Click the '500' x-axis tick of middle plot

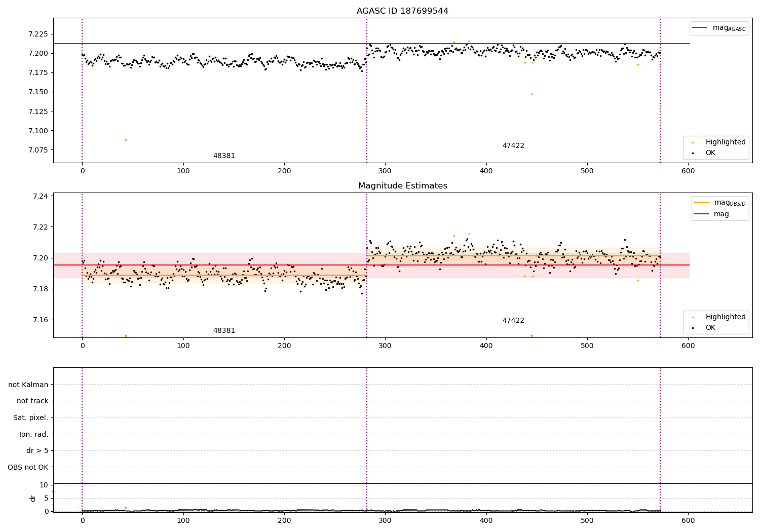[587, 346]
